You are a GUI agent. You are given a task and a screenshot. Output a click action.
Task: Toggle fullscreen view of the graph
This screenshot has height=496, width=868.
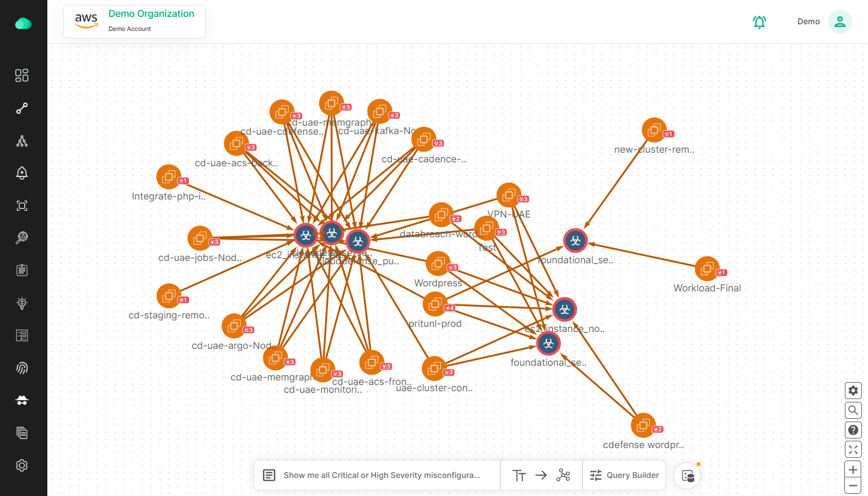pyautogui.click(x=853, y=449)
